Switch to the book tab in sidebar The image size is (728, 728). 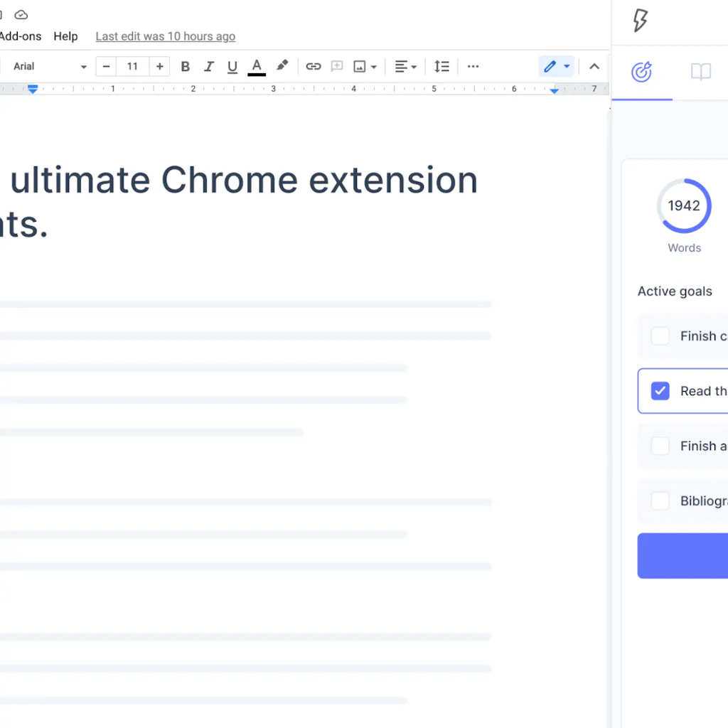coord(701,72)
